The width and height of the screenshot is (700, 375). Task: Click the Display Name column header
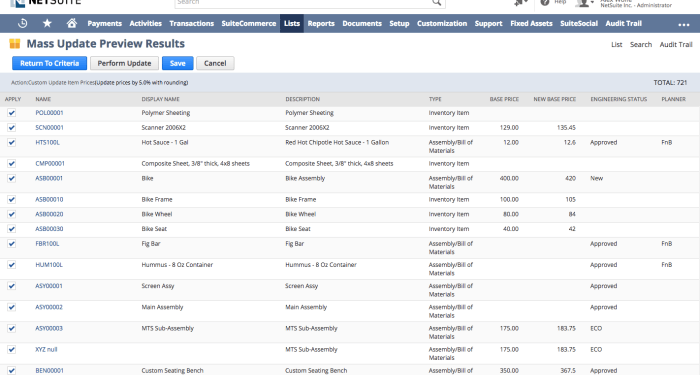(x=160, y=99)
